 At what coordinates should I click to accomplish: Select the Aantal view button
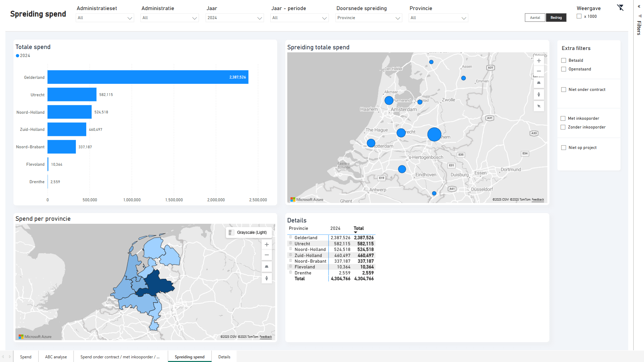pos(535,18)
